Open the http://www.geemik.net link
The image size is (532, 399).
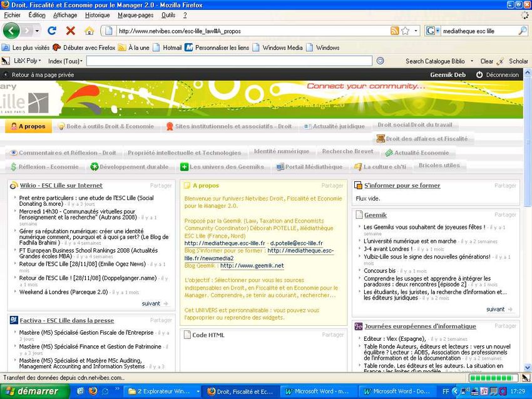click(252, 265)
